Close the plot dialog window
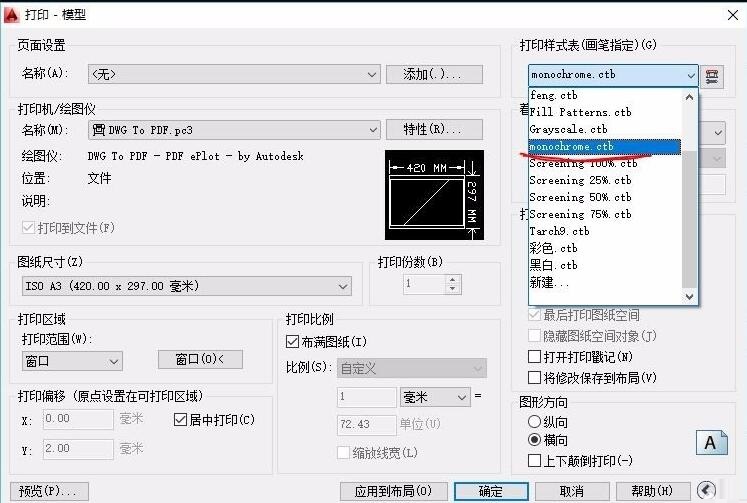Image resolution: width=747 pixels, height=503 pixels. (733, 15)
